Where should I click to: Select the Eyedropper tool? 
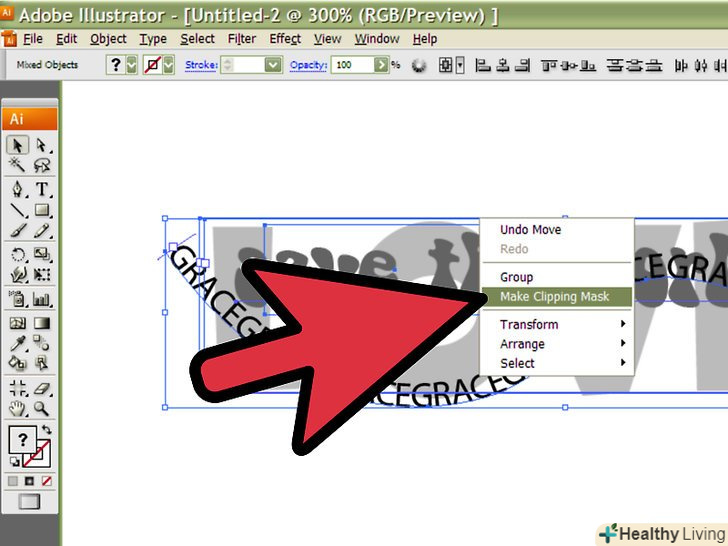pos(18,343)
